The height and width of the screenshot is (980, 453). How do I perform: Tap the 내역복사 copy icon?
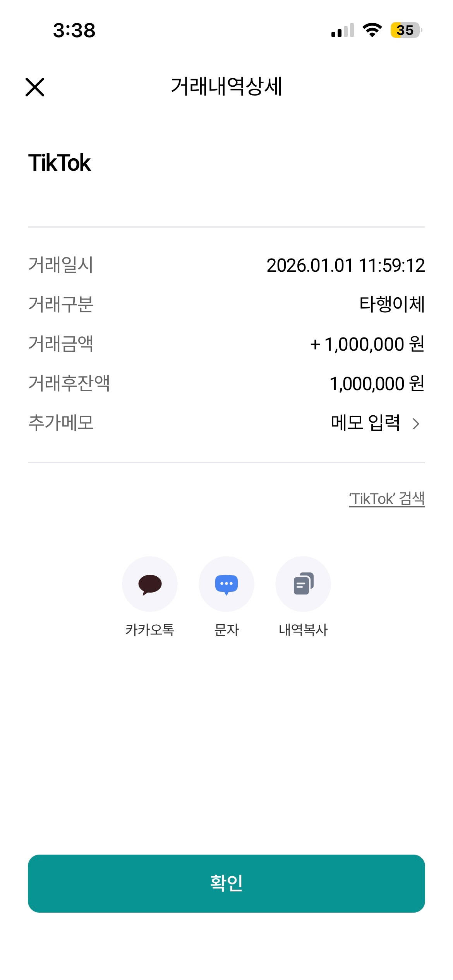point(303,584)
